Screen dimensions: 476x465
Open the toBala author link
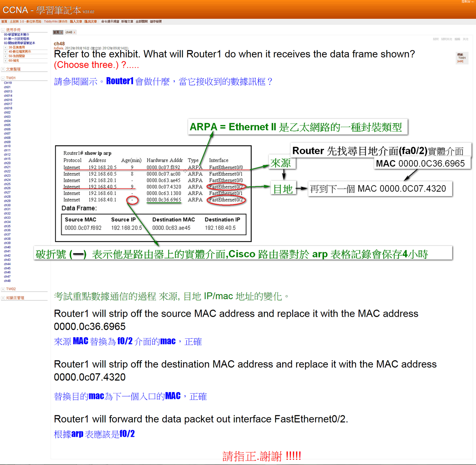(59, 48)
